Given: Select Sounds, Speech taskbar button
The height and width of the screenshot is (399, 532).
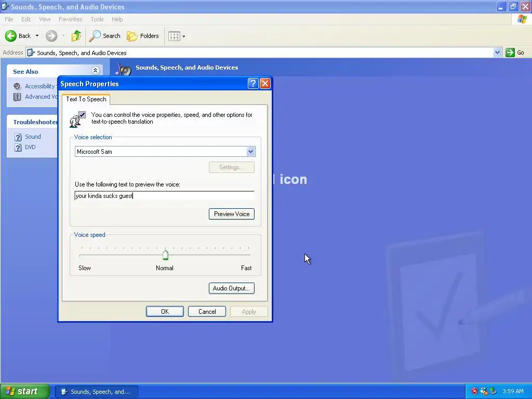Looking at the screenshot, I should point(97,392).
